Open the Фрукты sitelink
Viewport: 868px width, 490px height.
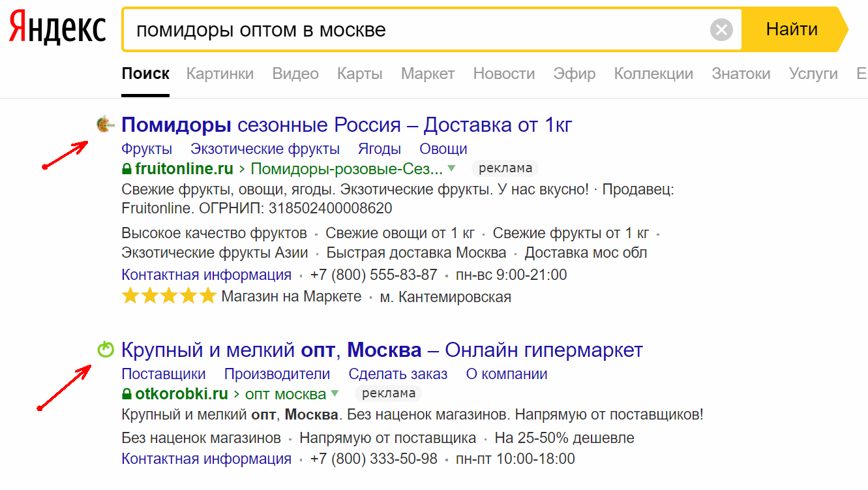tap(147, 149)
